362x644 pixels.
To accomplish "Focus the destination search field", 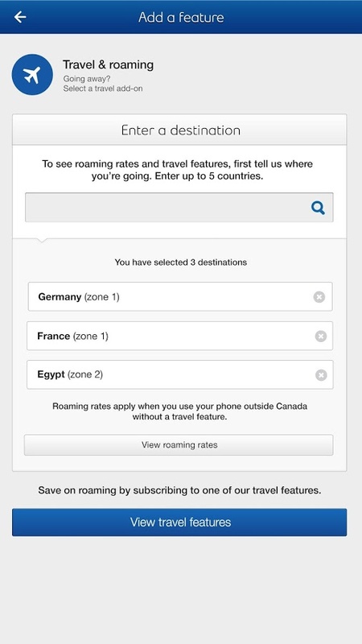I will [x=179, y=208].
